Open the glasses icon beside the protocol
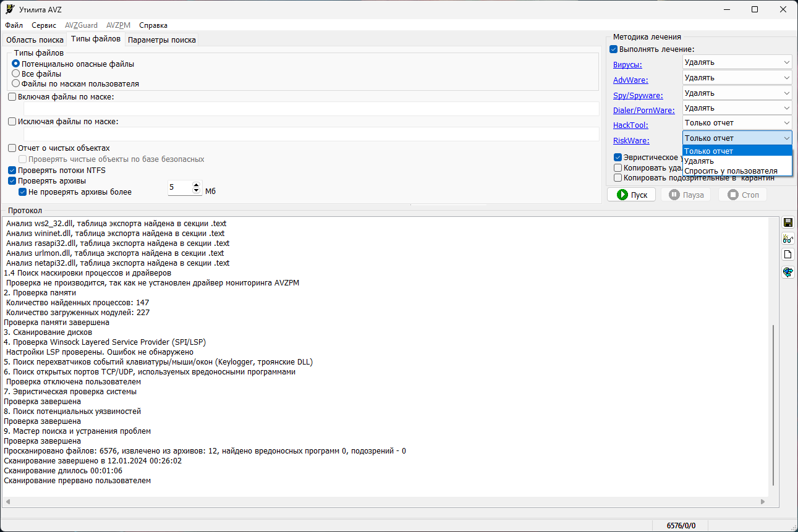Viewport: 798px width, 532px height. tap(787, 239)
